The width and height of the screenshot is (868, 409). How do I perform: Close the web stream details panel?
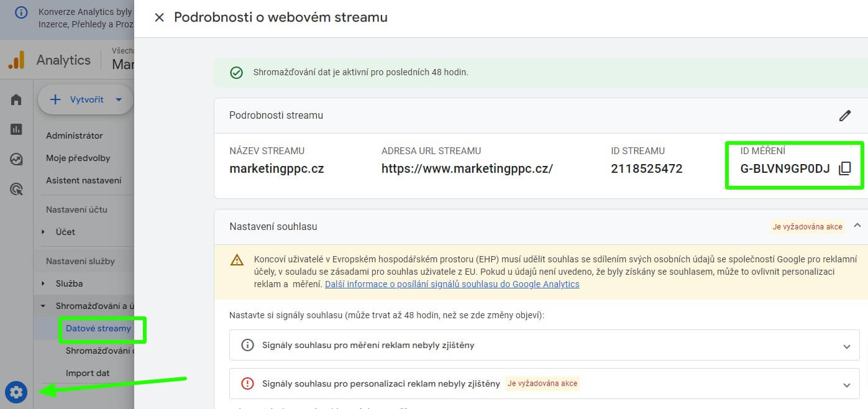tap(159, 17)
